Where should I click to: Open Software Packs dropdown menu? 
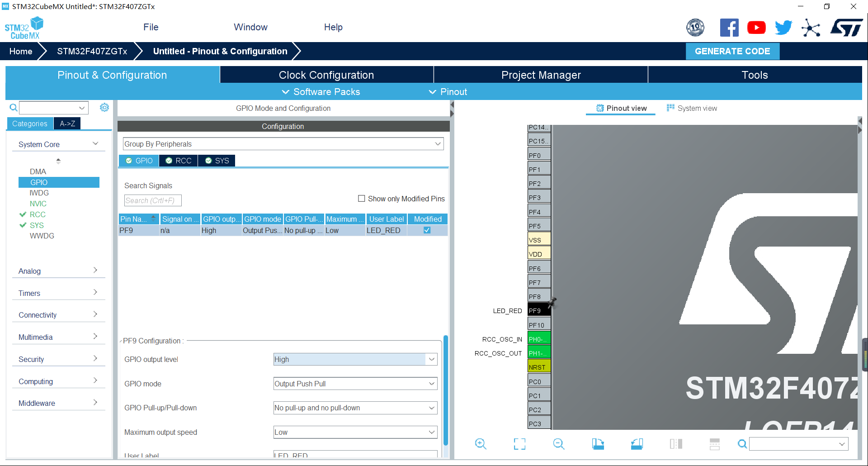[x=321, y=92]
